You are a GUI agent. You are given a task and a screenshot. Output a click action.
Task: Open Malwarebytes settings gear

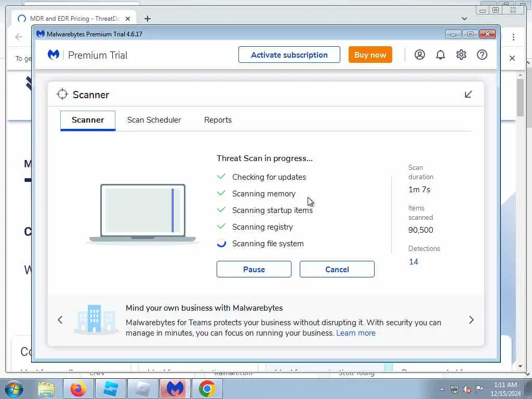(461, 55)
